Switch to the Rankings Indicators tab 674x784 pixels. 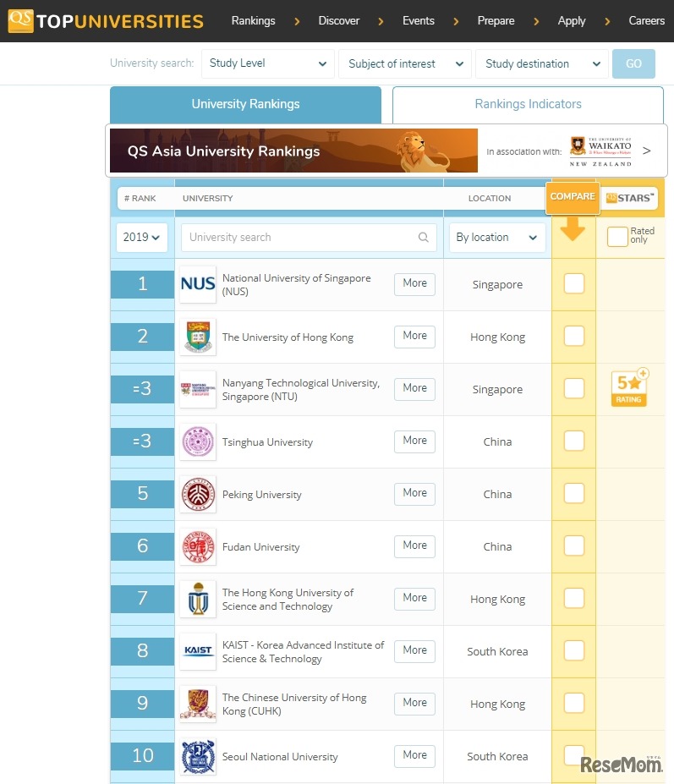point(528,105)
